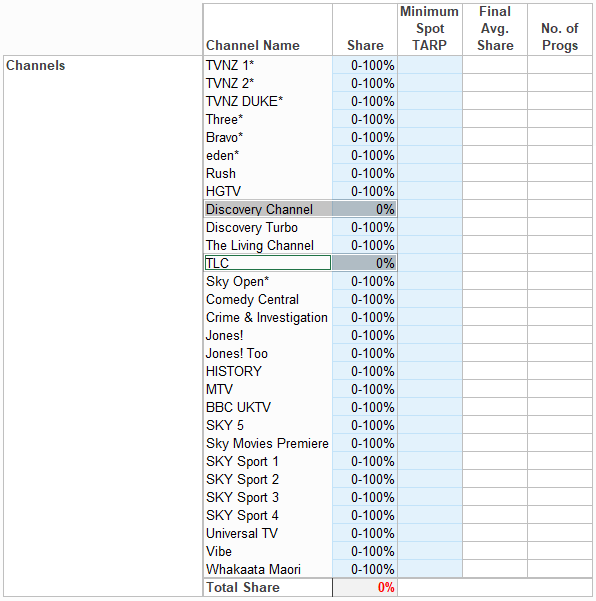Click the Channel Name column header
This screenshot has height=601, width=596.
[268, 30]
